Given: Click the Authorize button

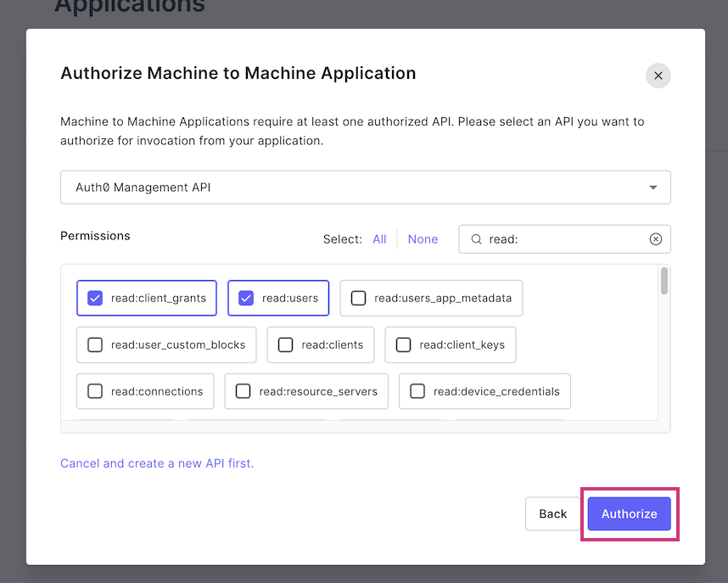Looking at the screenshot, I should coord(629,513).
